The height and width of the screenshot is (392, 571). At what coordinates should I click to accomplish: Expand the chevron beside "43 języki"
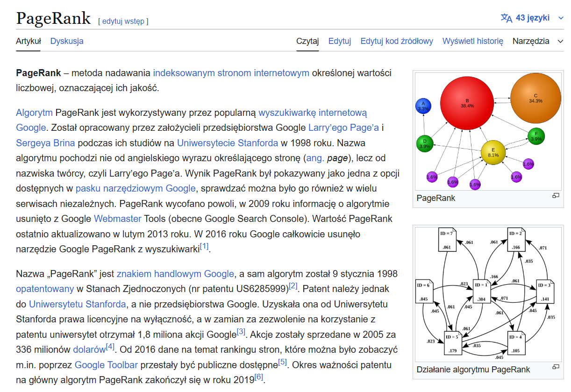[x=560, y=18]
